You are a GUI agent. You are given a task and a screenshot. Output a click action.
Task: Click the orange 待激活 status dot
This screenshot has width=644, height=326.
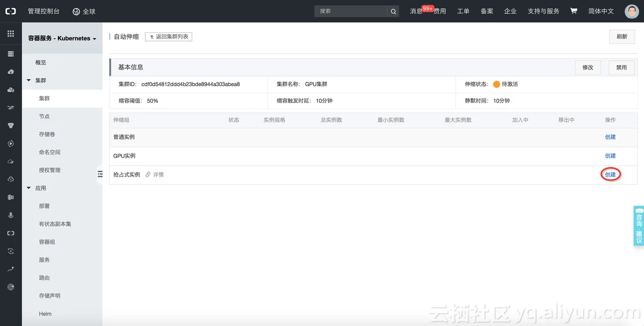(x=496, y=84)
